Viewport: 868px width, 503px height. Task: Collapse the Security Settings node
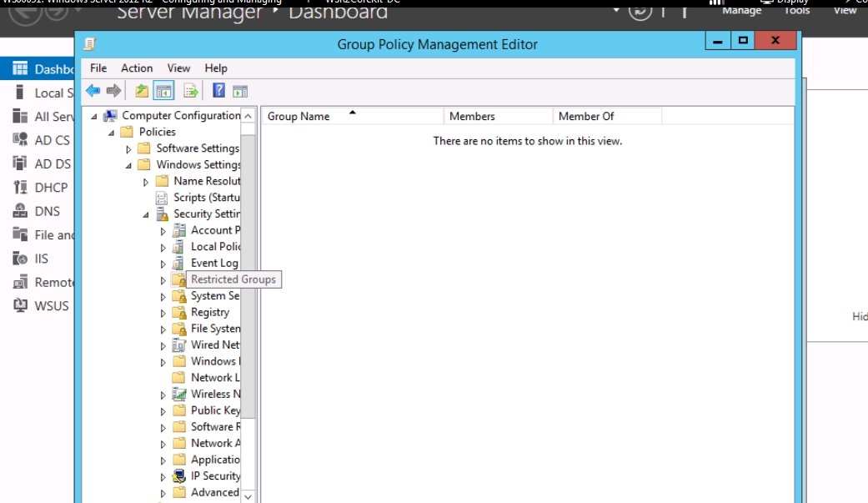pos(146,214)
